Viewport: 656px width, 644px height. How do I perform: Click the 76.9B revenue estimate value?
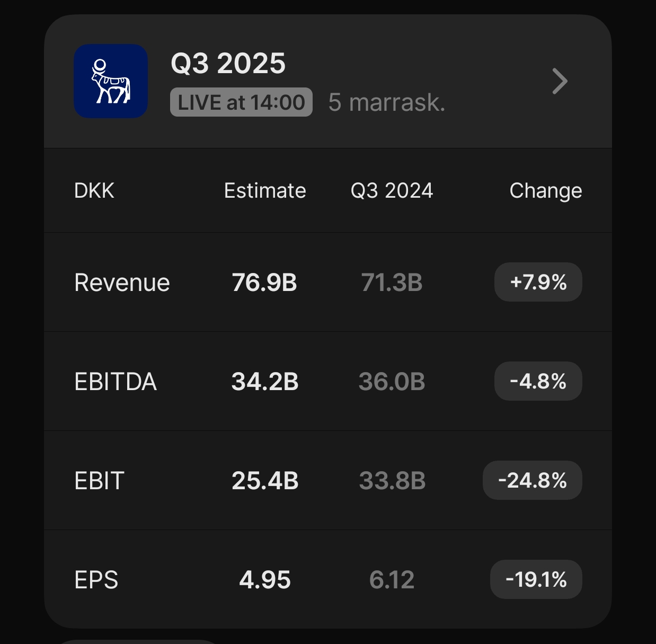[x=264, y=283]
